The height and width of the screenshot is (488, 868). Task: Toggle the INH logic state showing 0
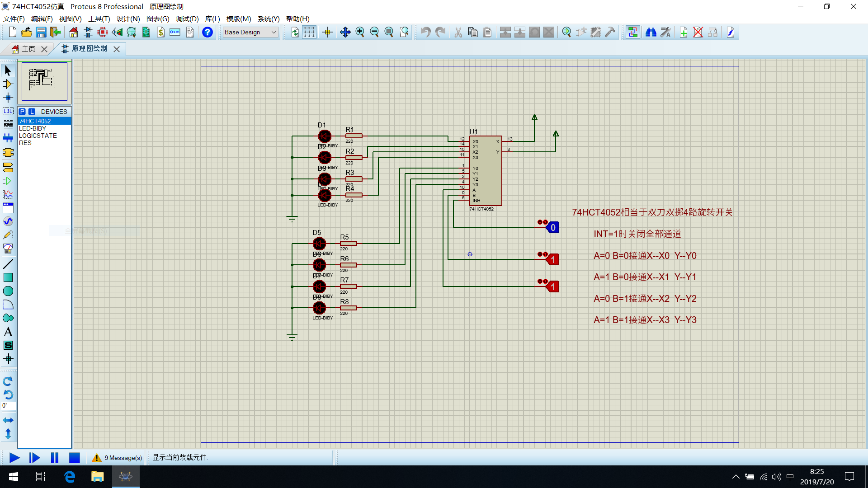coord(552,227)
